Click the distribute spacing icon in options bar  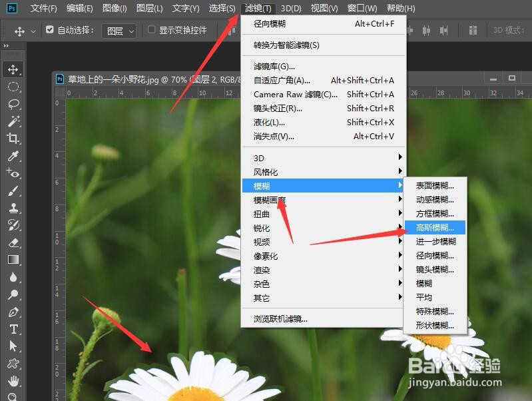473,30
